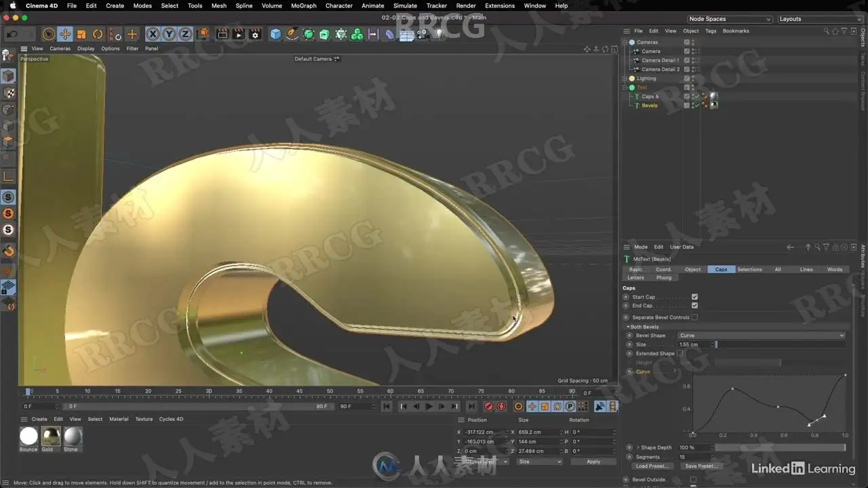Click Go to Start playback button

pyautogui.click(x=387, y=407)
